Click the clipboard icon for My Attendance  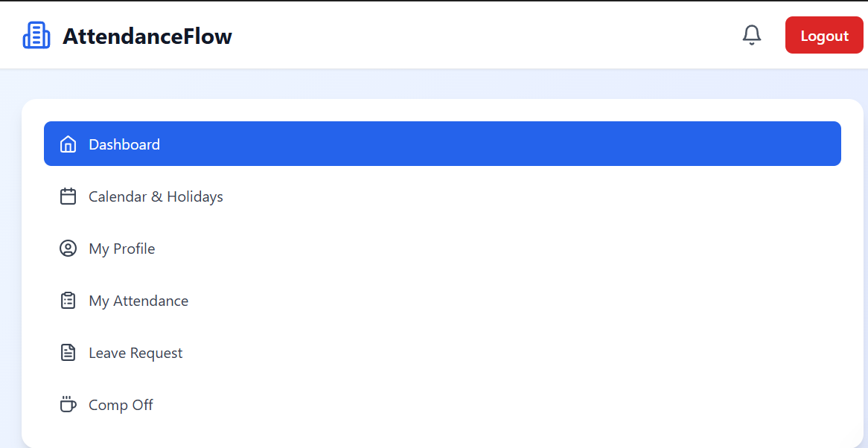pos(68,300)
